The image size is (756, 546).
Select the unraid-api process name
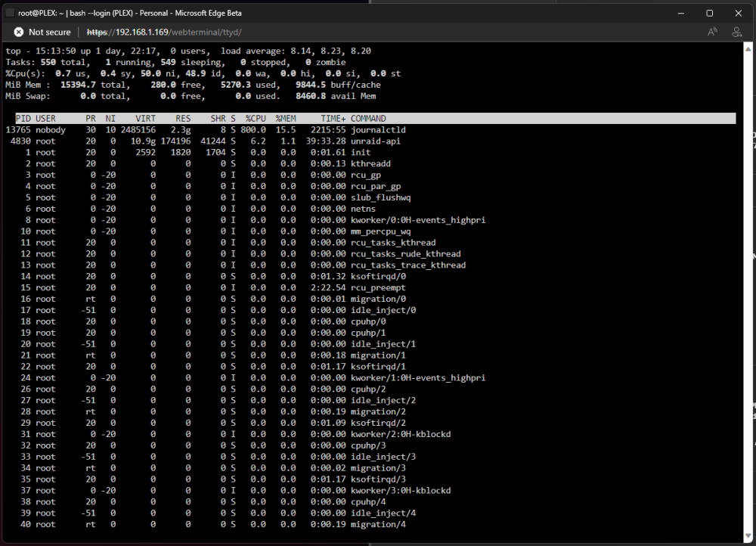376,141
